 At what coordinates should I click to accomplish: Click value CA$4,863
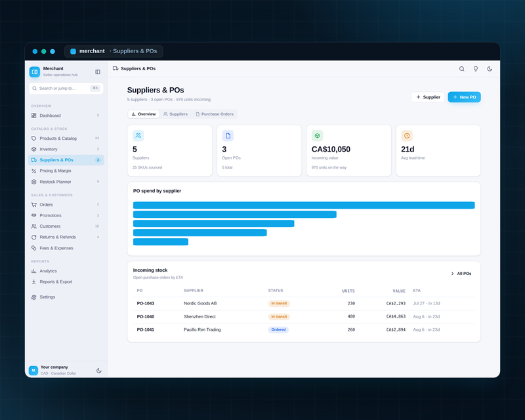point(396,316)
